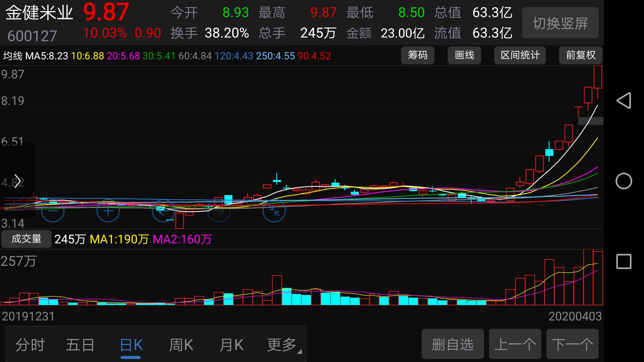Switch to the 五日 five-day tab
The height and width of the screenshot is (362, 644).
click(x=80, y=345)
